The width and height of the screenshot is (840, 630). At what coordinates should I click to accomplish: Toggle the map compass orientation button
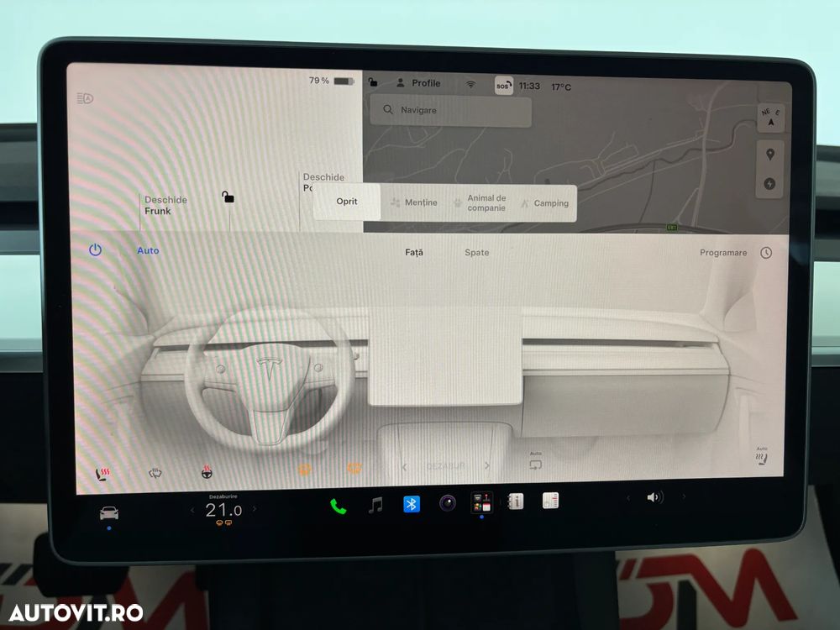tap(771, 118)
